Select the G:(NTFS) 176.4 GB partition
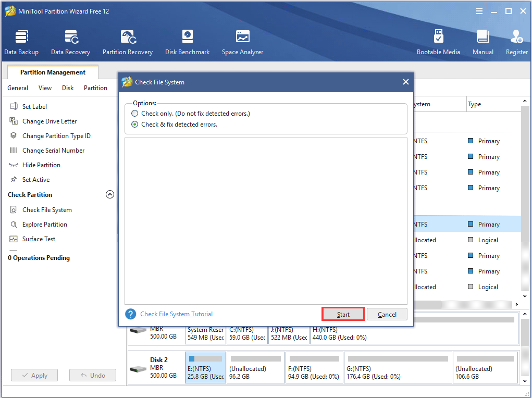This screenshot has width=532, height=398. [x=398, y=367]
